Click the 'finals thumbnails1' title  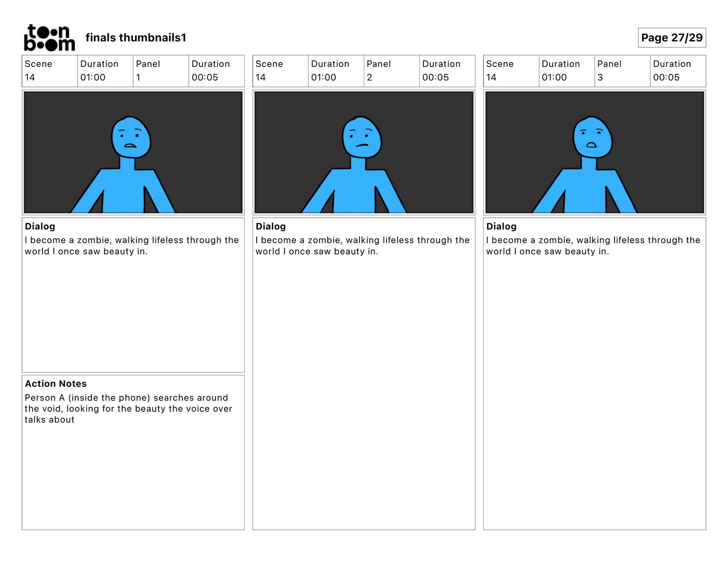(136, 38)
